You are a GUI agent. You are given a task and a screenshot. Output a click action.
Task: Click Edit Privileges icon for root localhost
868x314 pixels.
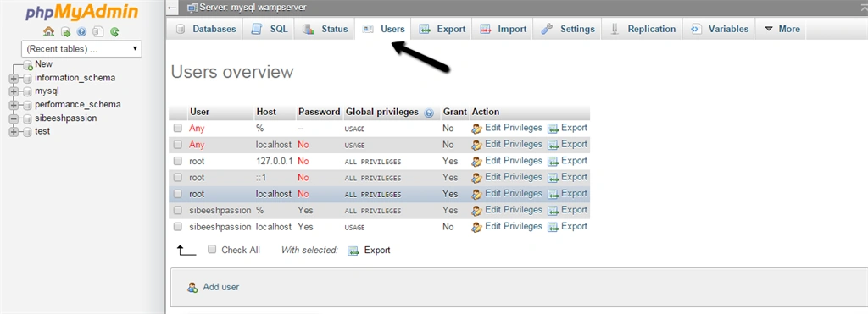(x=477, y=194)
